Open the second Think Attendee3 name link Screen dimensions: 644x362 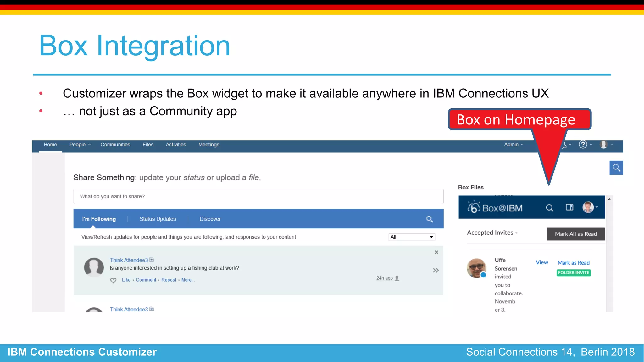[129, 310]
